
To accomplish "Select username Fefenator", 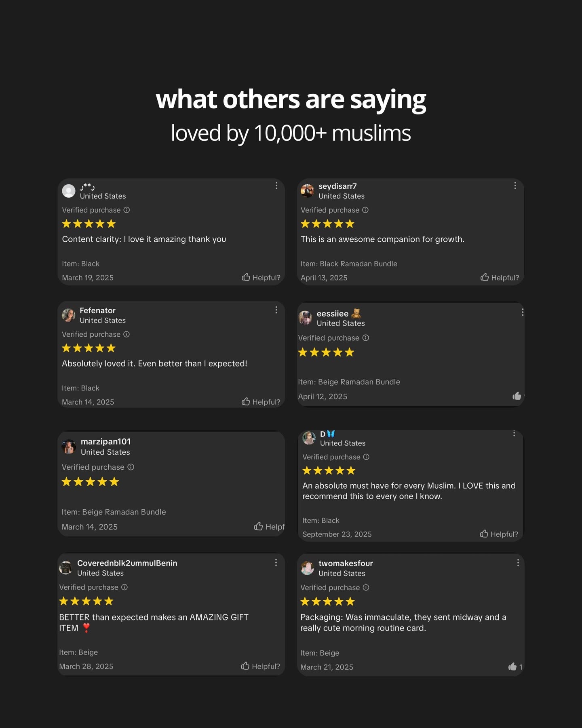I will click(97, 310).
